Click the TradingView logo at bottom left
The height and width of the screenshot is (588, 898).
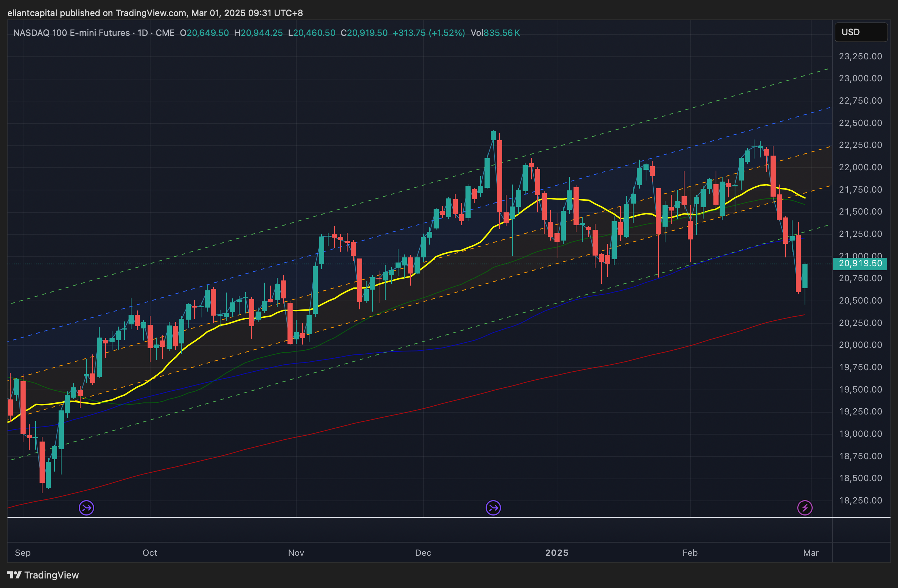43,575
